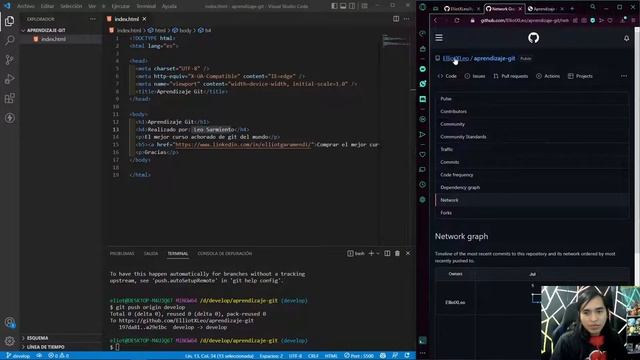Open the Run and Debug view
The image size is (640, 360).
tap(9, 79)
